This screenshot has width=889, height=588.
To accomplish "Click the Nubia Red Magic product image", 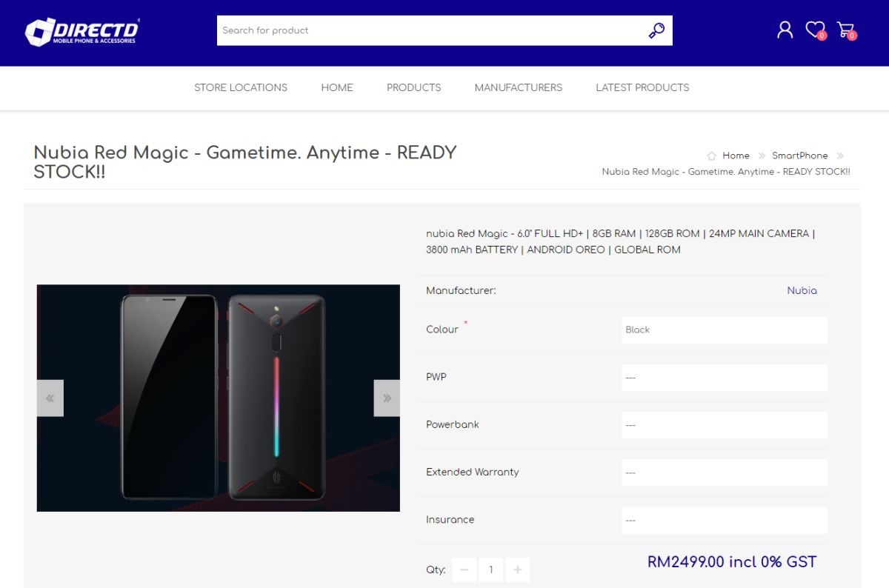I will click(x=219, y=398).
